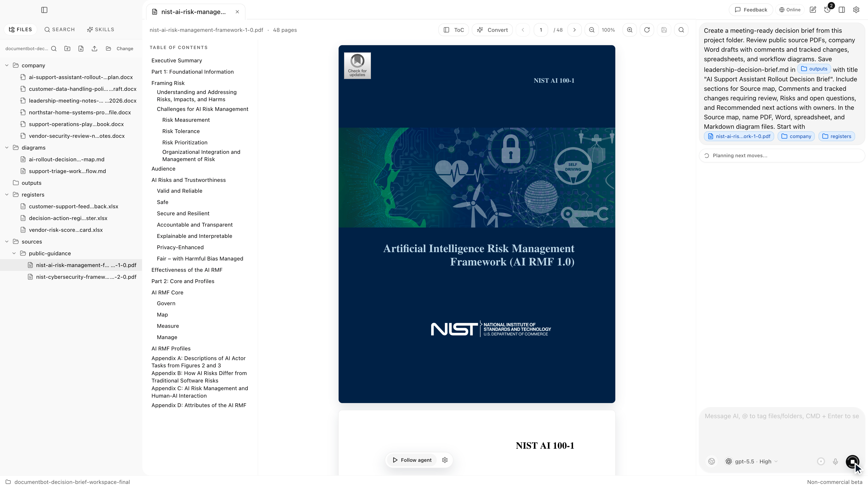Image resolution: width=868 pixels, height=488 pixels.
Task: Open the outputs folder chip in chat
Action: point(814,69)
